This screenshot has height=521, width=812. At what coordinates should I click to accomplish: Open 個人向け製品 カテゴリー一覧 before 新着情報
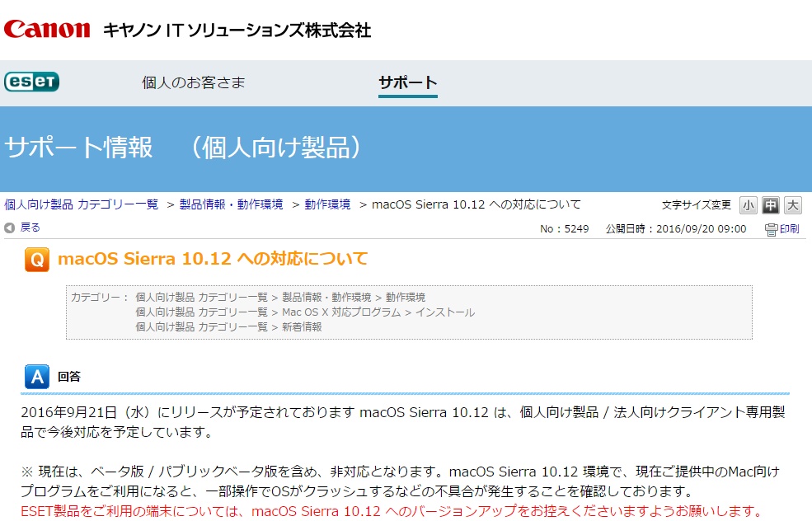click(x=201, y=326)
